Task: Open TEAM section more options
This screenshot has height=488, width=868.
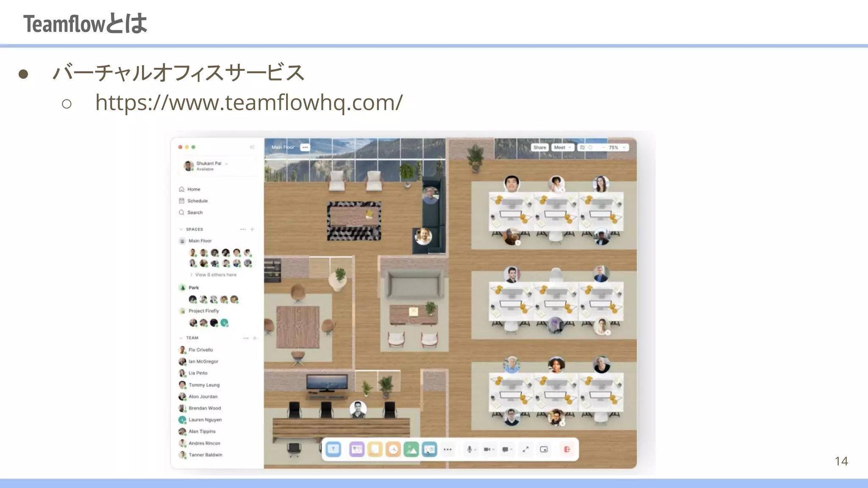Action: pos(245,338)
